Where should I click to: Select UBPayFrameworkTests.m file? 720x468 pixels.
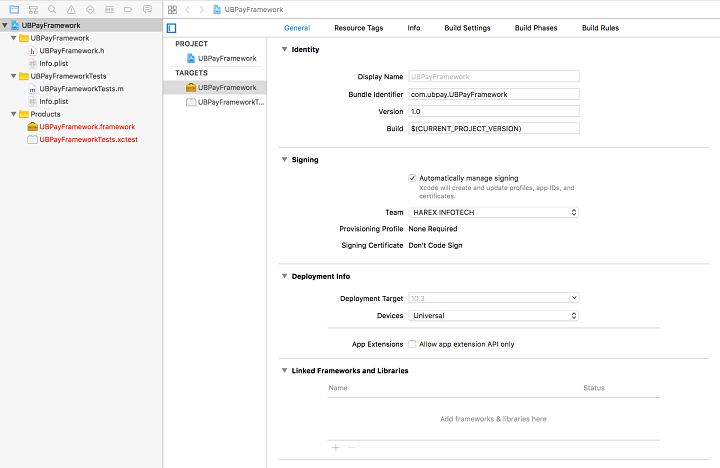(81, 89)
